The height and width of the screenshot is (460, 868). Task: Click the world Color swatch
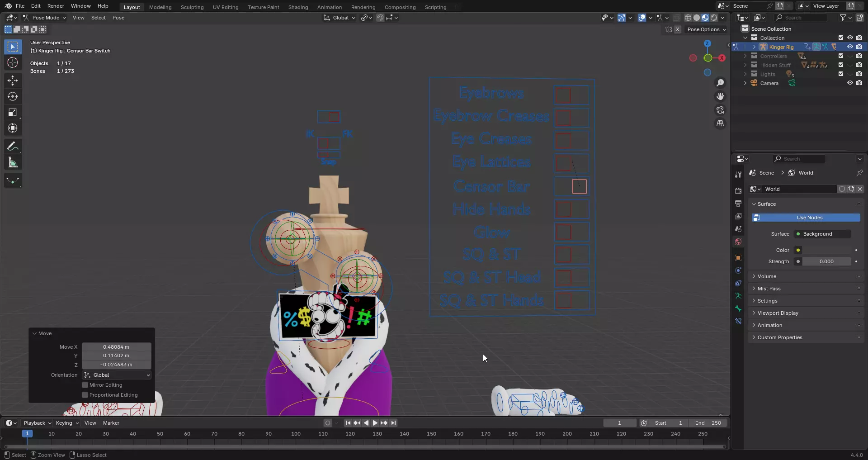(x=827, y=250)
